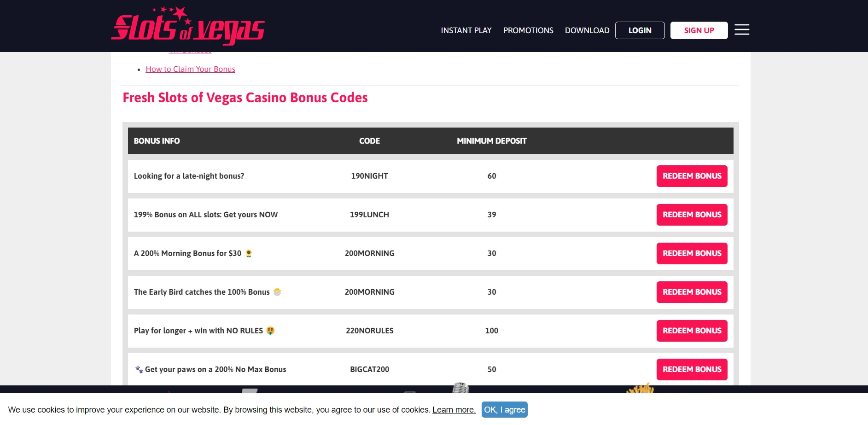Open the cookie Learn more link

(454, 410)
